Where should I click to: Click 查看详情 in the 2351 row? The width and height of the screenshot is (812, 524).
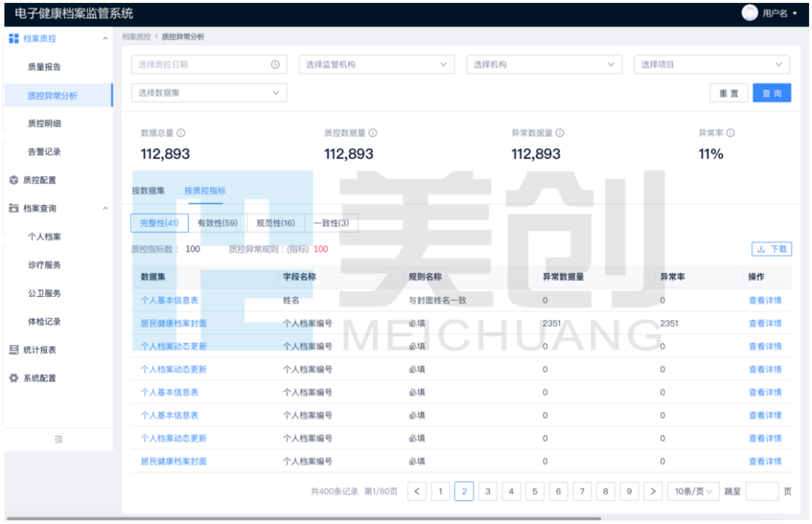pos(765,323)
